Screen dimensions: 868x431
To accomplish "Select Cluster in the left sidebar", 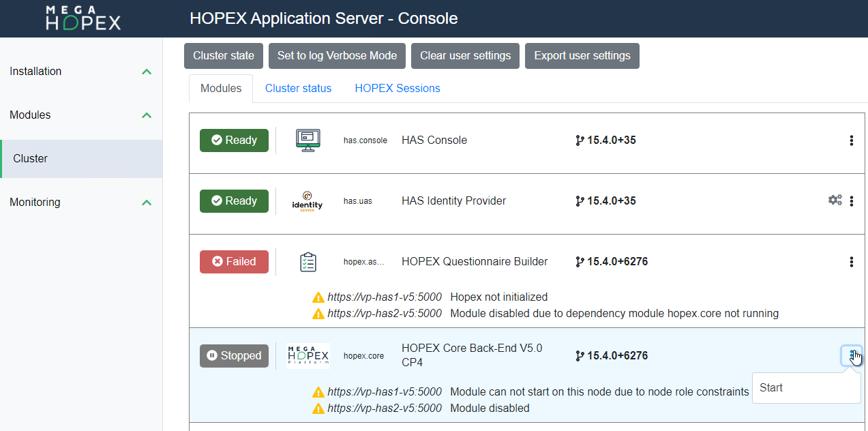I will (31, 159).
